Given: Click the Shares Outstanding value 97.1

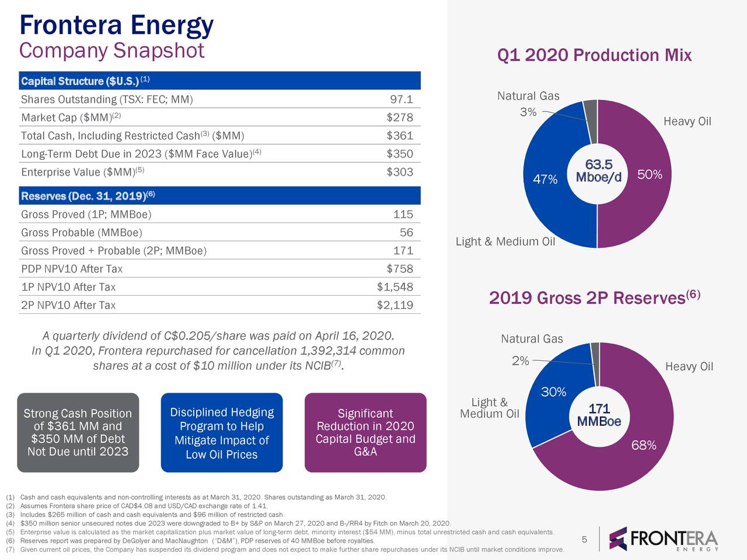Looking at the screenshot, I should (402, 100).
